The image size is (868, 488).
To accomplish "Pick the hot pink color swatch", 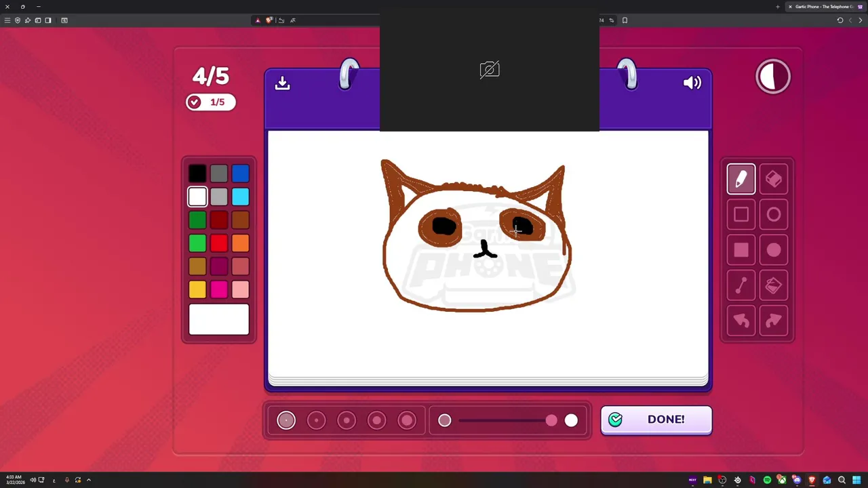I will 219,289.
